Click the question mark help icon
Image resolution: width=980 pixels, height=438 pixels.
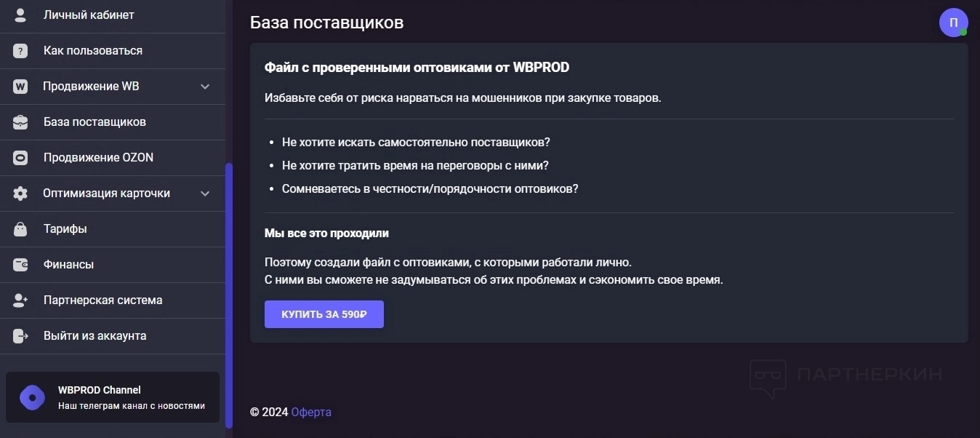pyautogui.click(x=20, y=51)
